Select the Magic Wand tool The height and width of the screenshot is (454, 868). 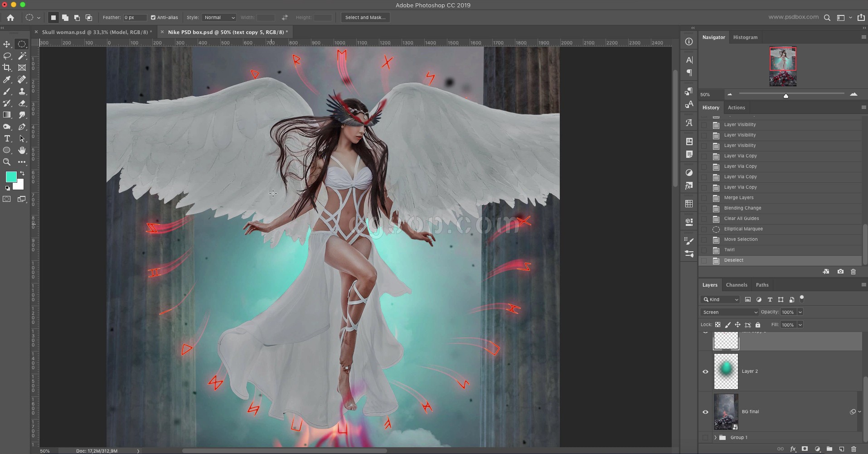[x=22, y=56]
